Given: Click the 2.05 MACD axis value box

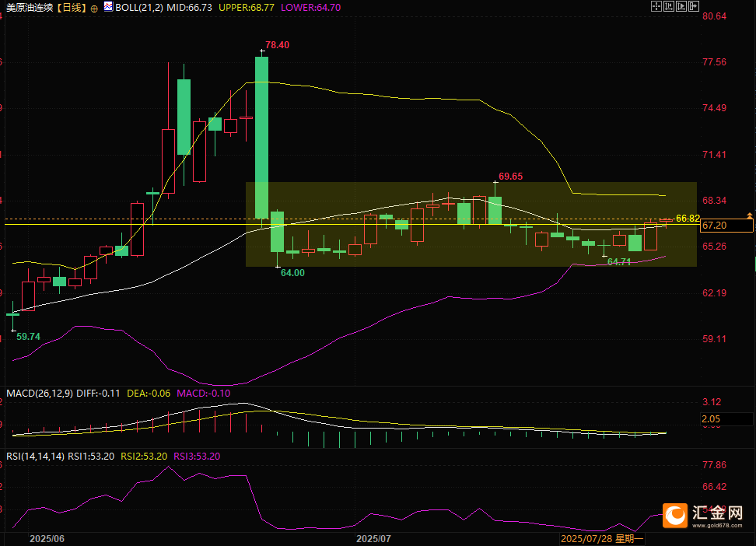Looking at the screenshot, I should click(726, 419).
